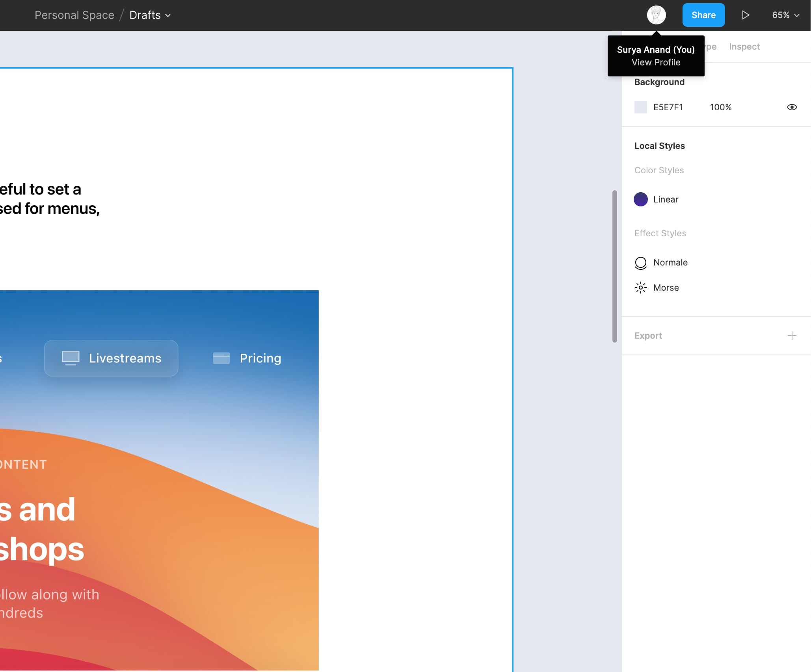Click the 100% background opacity field
Viewport: 811px width, 672px height.
pyautogui.click(x=721, y=107)
